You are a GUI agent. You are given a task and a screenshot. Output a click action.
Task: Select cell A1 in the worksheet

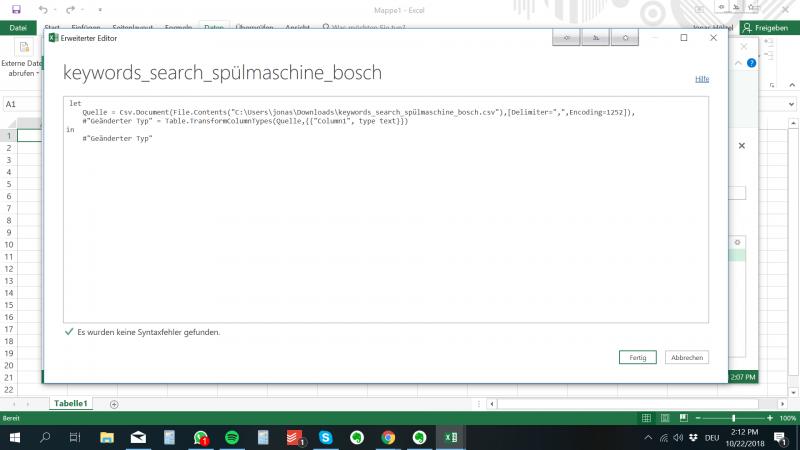point(30,135)
